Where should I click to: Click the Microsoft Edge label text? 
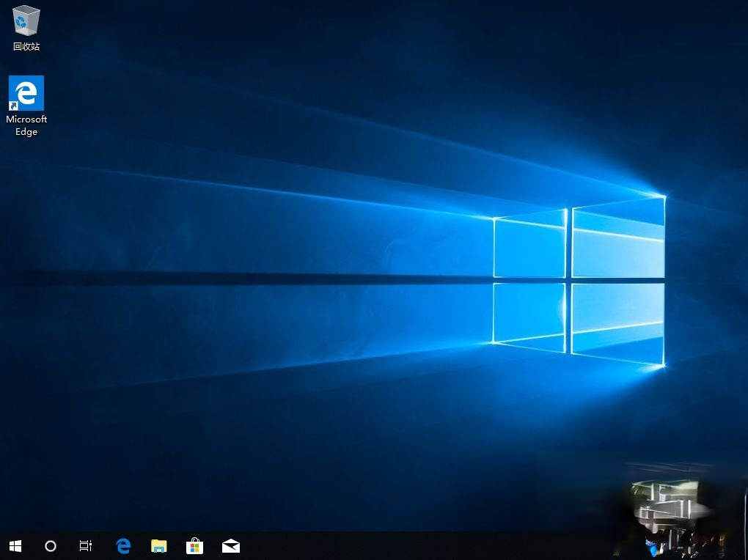click(26, 125)
